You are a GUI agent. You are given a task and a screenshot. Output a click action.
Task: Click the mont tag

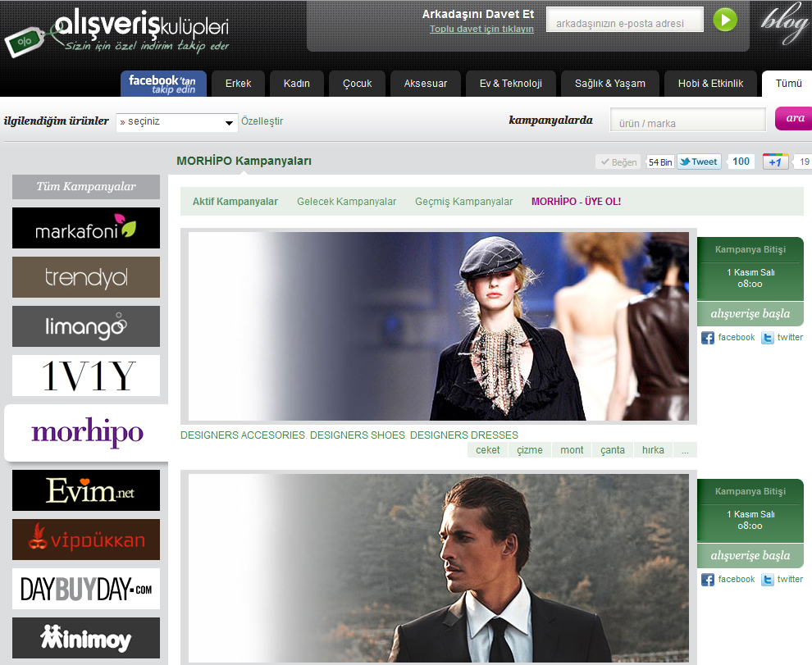point(572,450)
